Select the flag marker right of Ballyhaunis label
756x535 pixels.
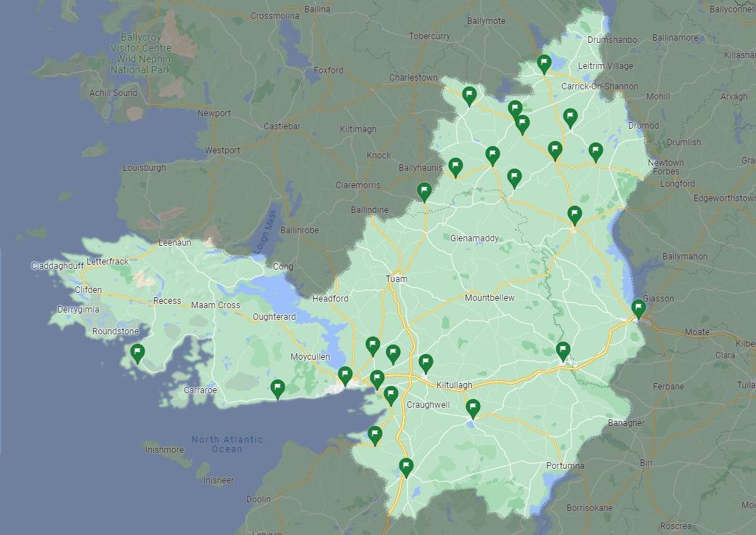click(455, 166)
